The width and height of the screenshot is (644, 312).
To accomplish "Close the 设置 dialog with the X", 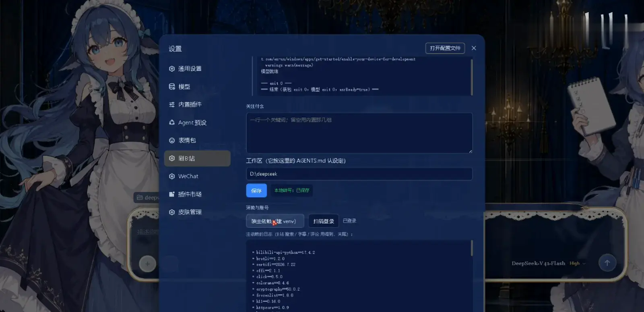I will pyautogui.click(x=474, y=48).
